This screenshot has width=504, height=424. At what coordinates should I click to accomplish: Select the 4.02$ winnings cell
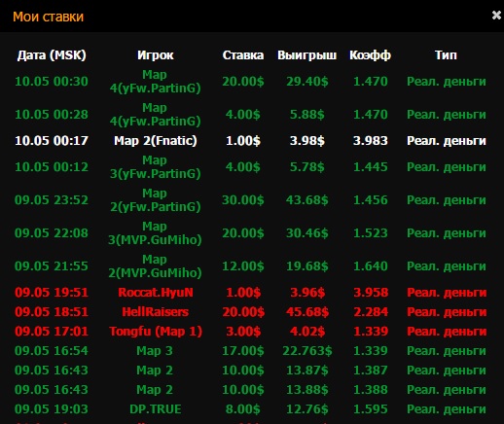pyautogui.click(x=307, y=332)
